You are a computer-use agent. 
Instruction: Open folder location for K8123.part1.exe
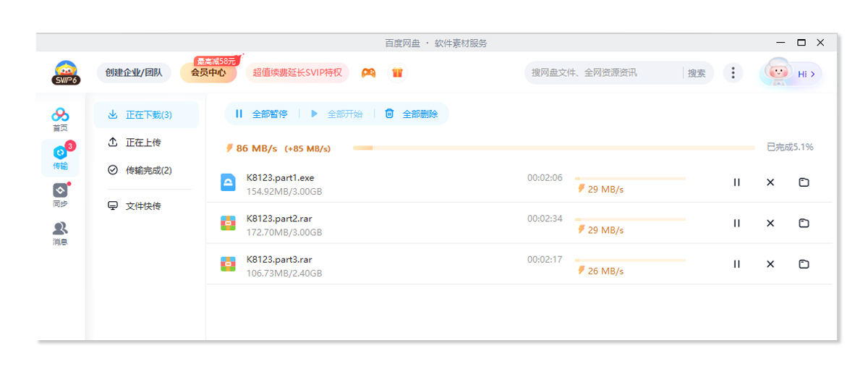pos(804,182)
